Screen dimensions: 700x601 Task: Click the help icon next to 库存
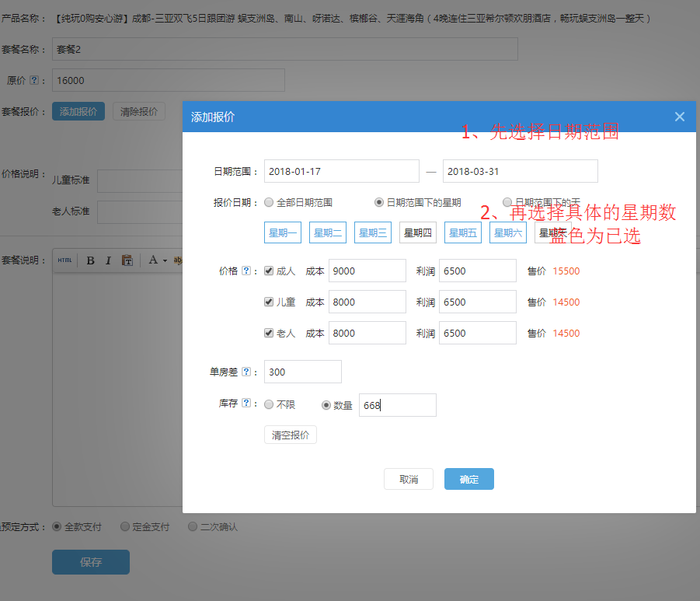247,404
